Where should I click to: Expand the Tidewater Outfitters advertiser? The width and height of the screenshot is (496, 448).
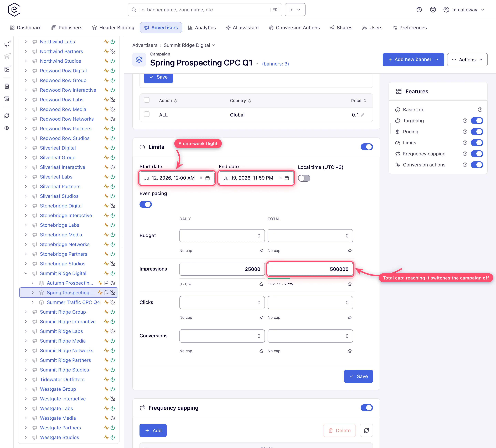point(26,379)
